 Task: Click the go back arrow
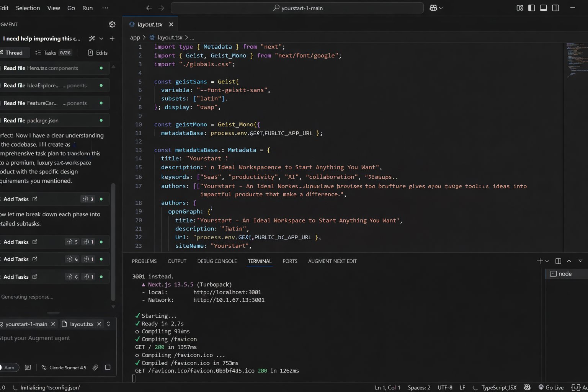pyautogui.click(x=149, y=8)
